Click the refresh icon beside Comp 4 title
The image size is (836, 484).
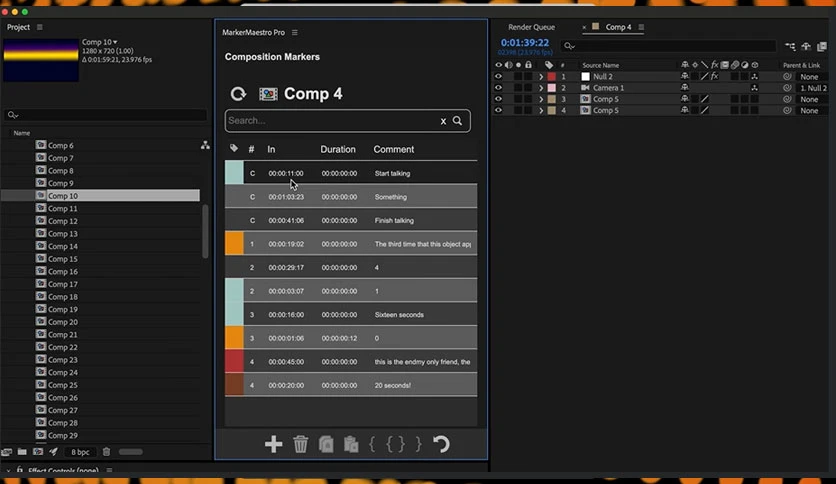point(238,94)
